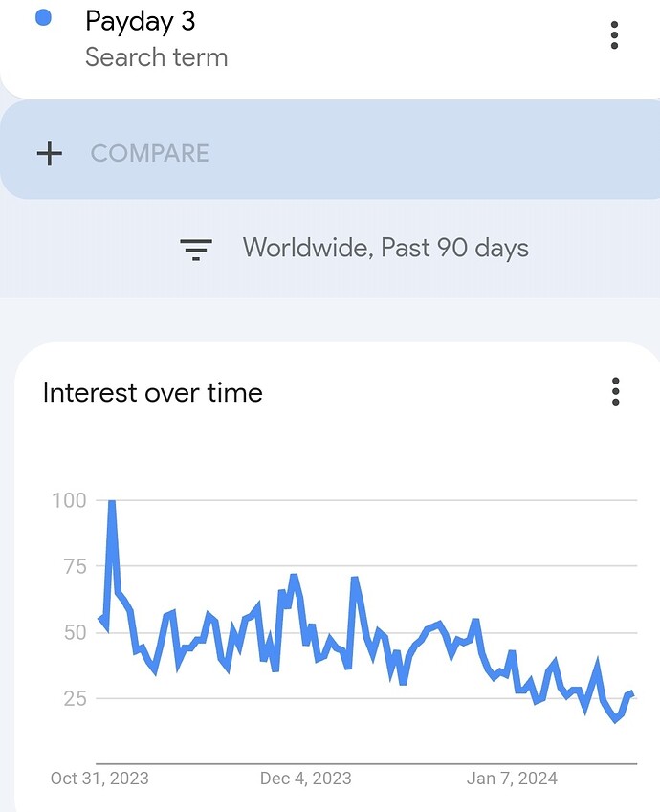Open the Interest over time options menu
Screen dimensions: 660x812
pos(615,391)
